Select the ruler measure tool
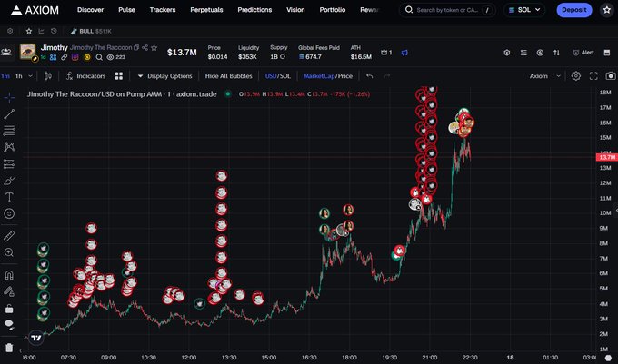The height and width of the screenshot is (364, 618). coord(9,236)
